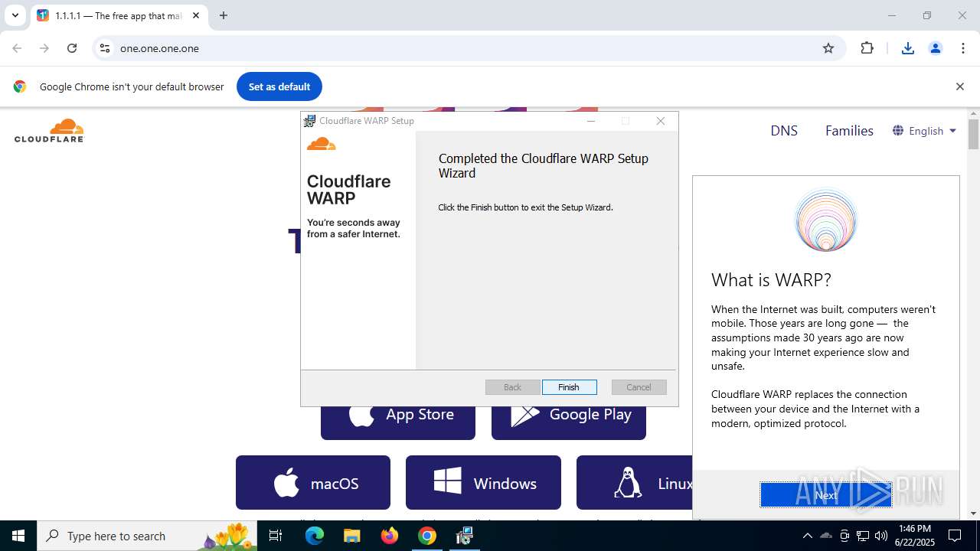Reload the page in Chrome
Viewport: 980px width, 551px height.
(72, 48)
